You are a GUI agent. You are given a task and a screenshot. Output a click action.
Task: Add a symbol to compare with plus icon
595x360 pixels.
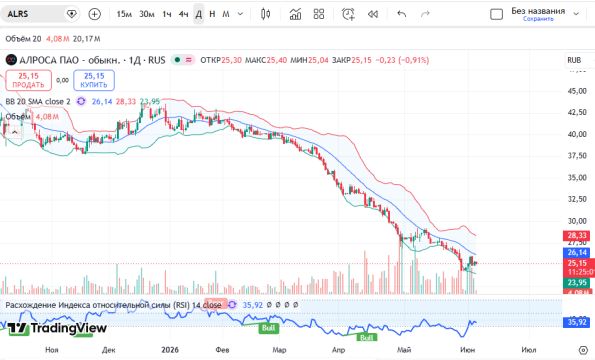[x=94, y=14]
